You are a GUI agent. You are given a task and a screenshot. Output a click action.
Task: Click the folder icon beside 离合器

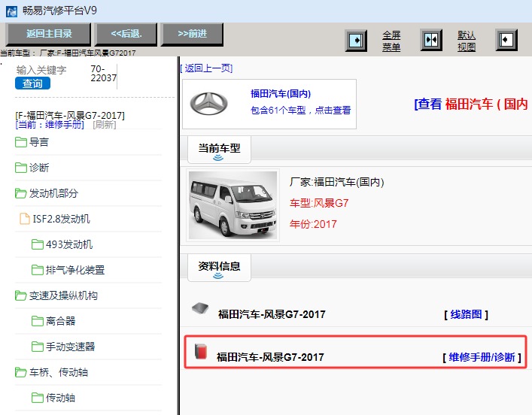38,321
